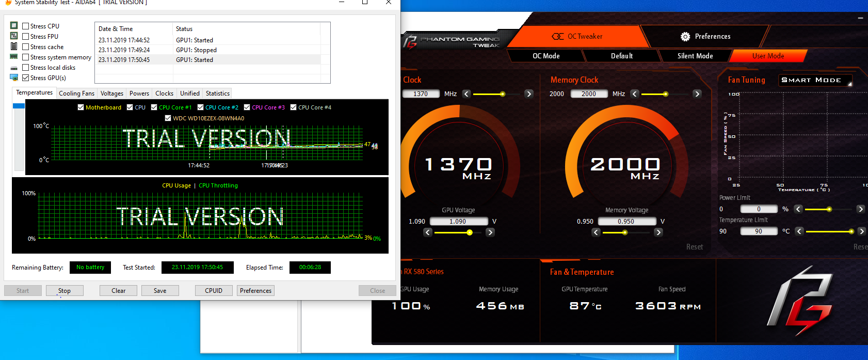Increase GPU voltage with right arrow
868x360 pixels.
pyautogui.click(x=490, y=232)
